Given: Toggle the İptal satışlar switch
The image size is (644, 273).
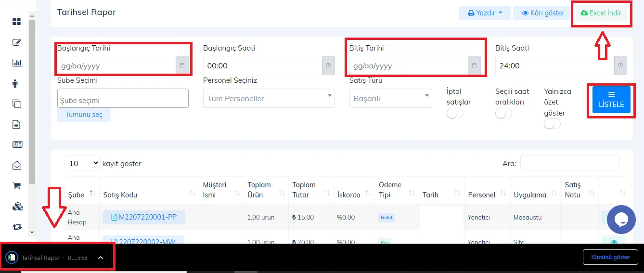Looking at the screenshot, I should 455,113.
